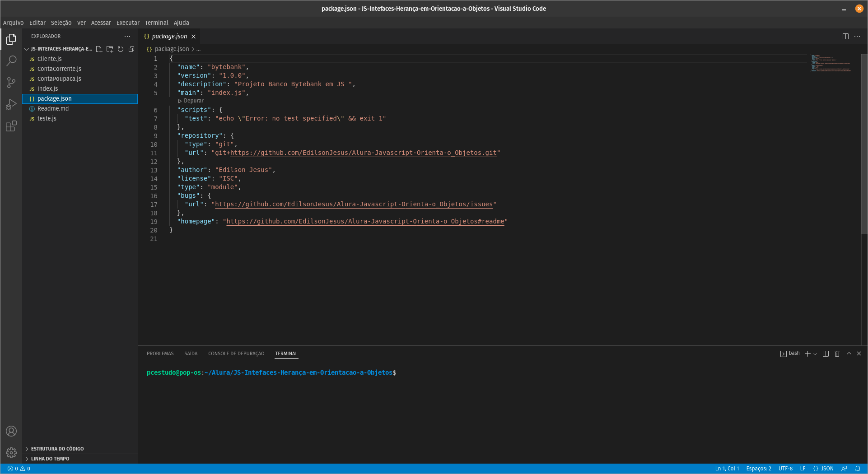The image size is (868, 474).
Task: Click the Depurar code lens above scripts
Action: click(x=191, y=101)
